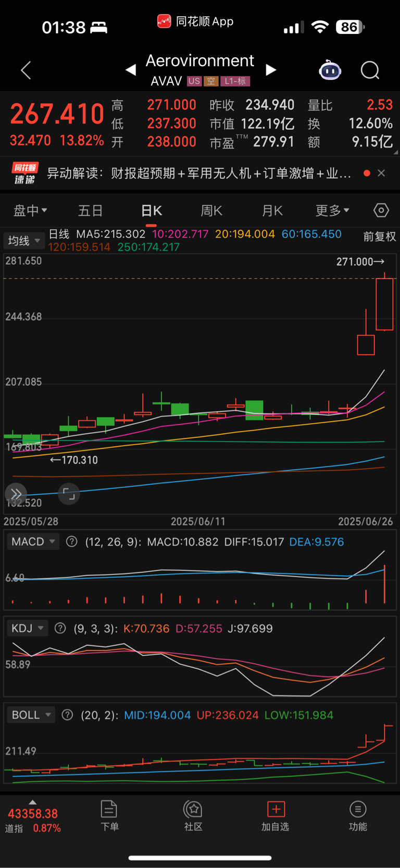The height and width of the screenshot is (868, 400).
Task: Tap the back arrow
Action: 26,70
